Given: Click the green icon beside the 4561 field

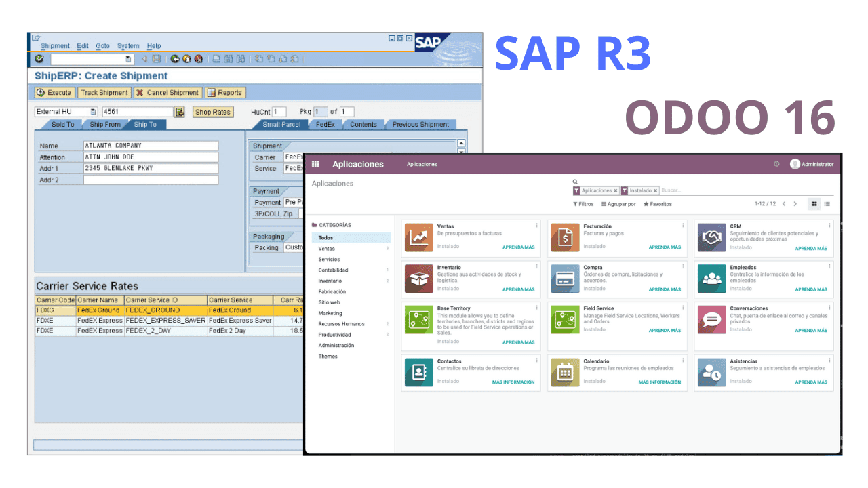Looking at the screenshot, I should click(180, 112).
